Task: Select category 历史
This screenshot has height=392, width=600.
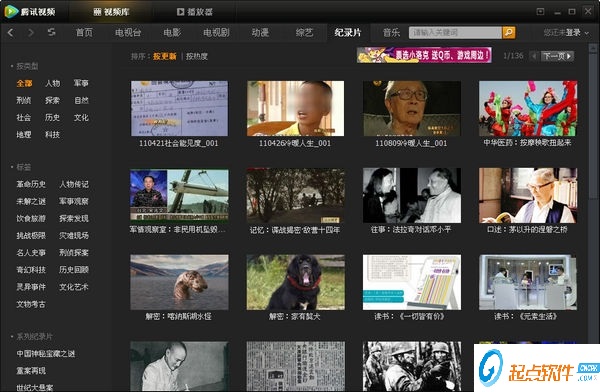Action: coord(52,118)
